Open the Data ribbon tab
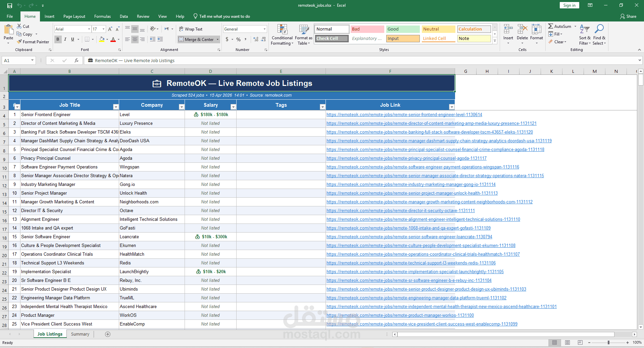The height and width of the screenshot is (348, 644). coord(124,16)
